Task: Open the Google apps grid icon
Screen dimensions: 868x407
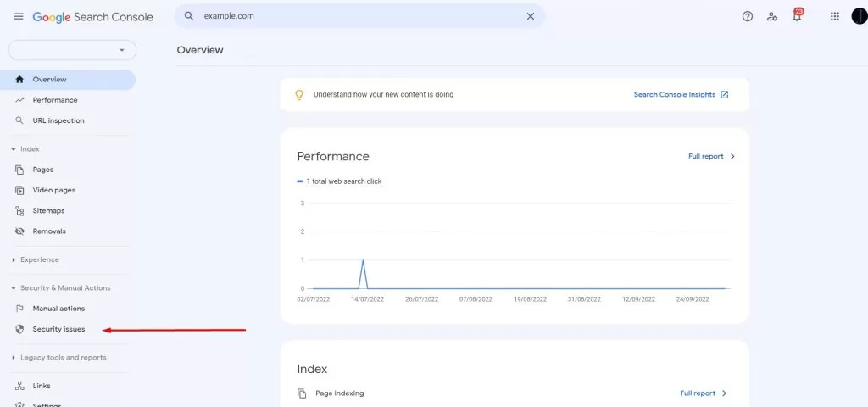Action: coord(835,17)
